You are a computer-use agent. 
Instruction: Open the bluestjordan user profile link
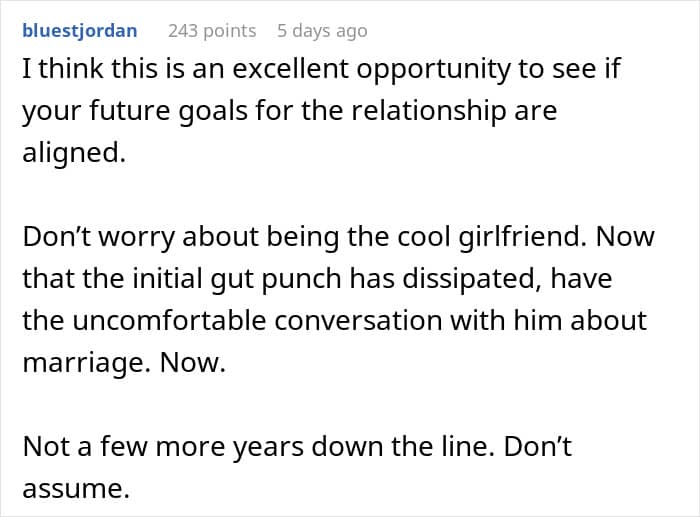[x=79, y=31]
